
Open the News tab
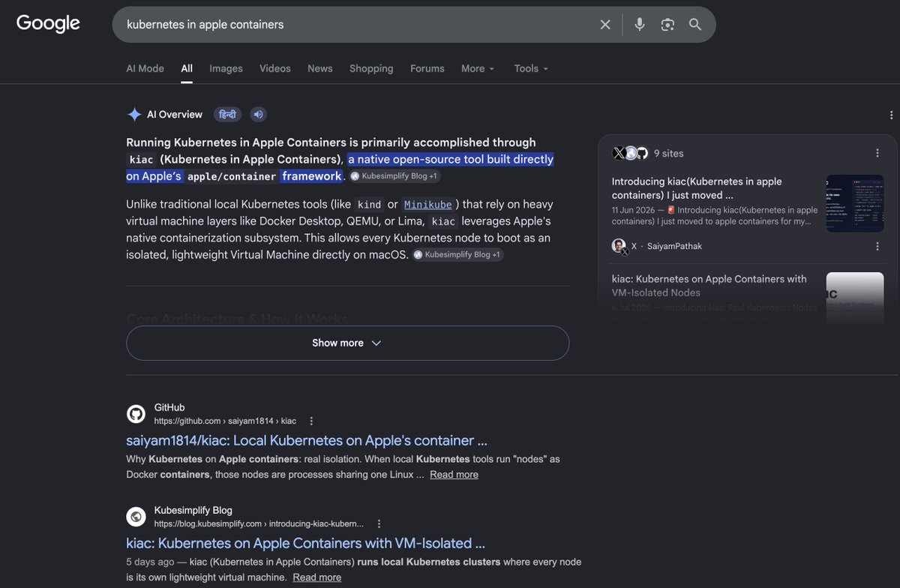(319, 68)
